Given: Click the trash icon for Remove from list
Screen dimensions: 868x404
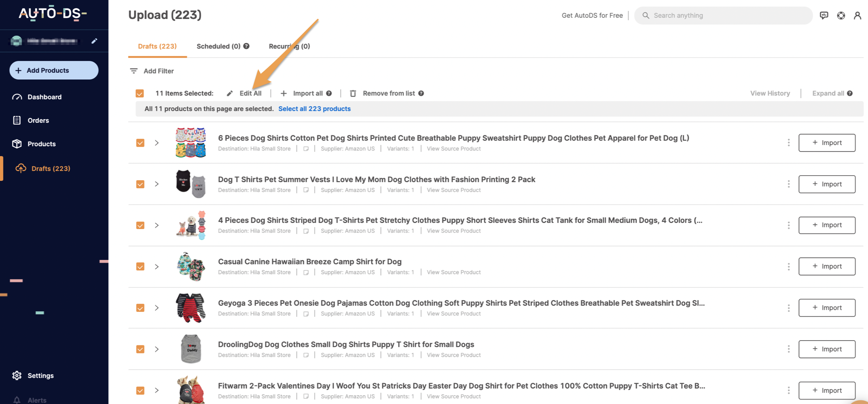Looking at the screenshot, I should (x=353, y=93).
